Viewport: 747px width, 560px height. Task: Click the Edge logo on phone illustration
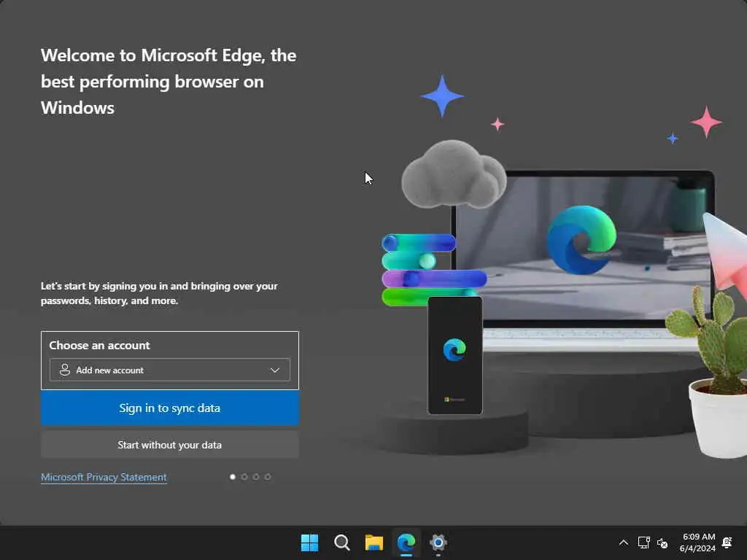point(454,349)
